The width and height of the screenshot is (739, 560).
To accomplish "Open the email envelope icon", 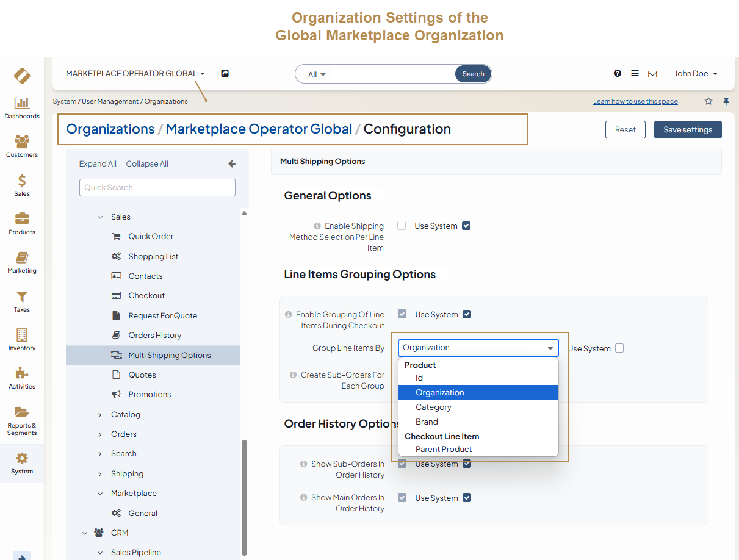I will [x=652, y=74].
